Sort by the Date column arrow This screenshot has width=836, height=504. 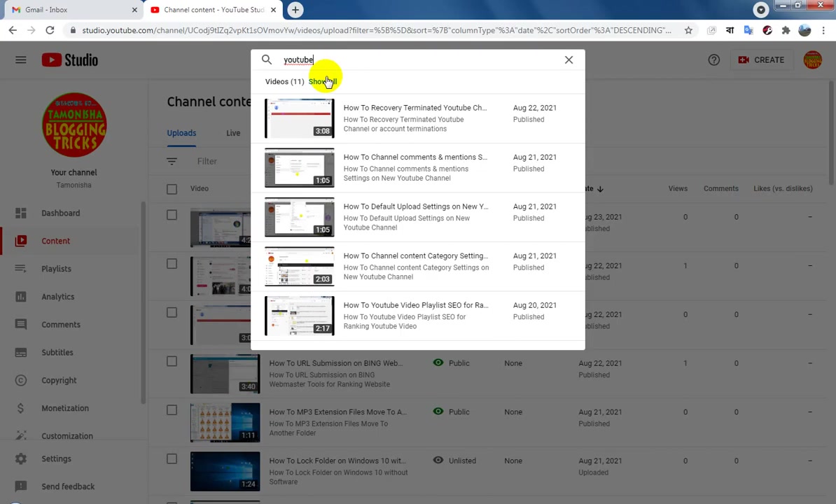tap(600, 188)
